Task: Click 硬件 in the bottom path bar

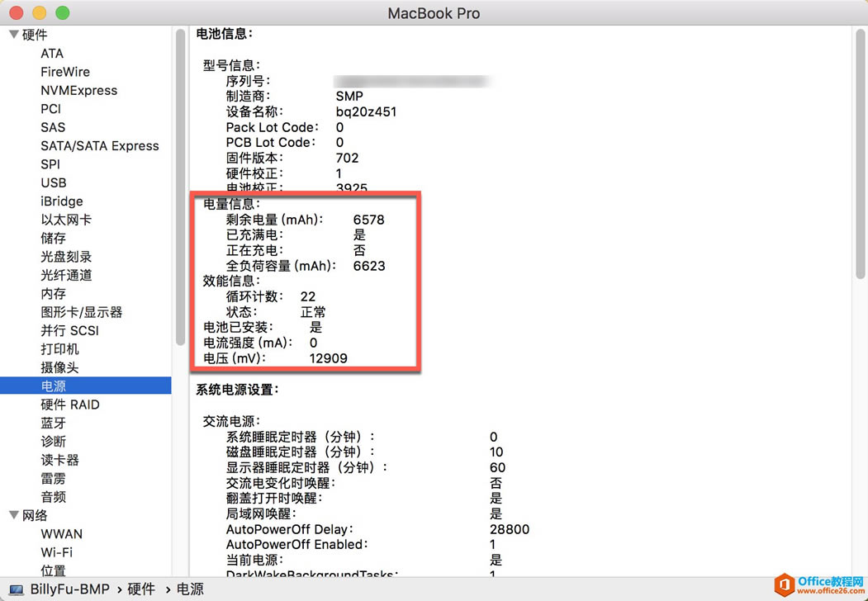Action: pyautogui.click(x=141, y=589)
